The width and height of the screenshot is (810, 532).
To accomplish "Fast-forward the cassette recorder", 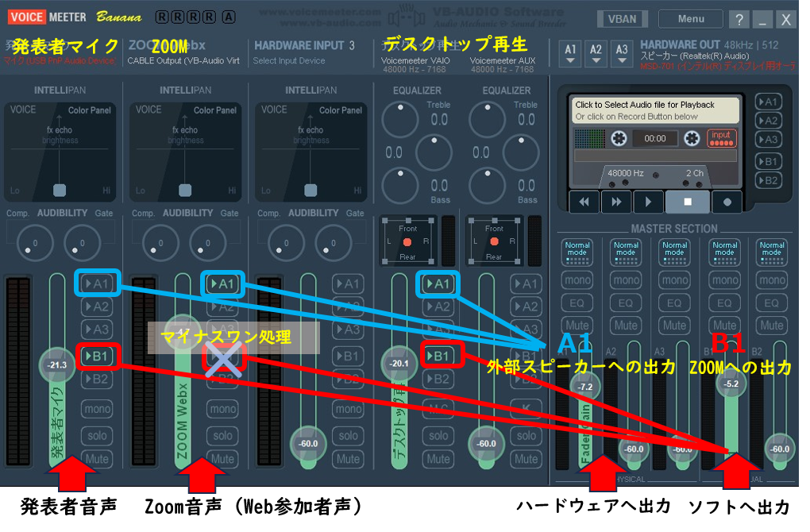I will pos(616,202).
